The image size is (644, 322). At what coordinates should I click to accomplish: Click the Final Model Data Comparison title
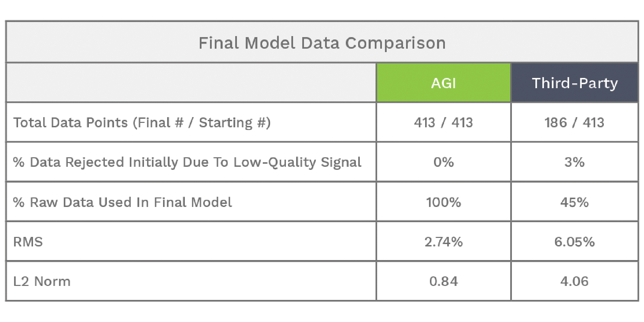point(322,43)
